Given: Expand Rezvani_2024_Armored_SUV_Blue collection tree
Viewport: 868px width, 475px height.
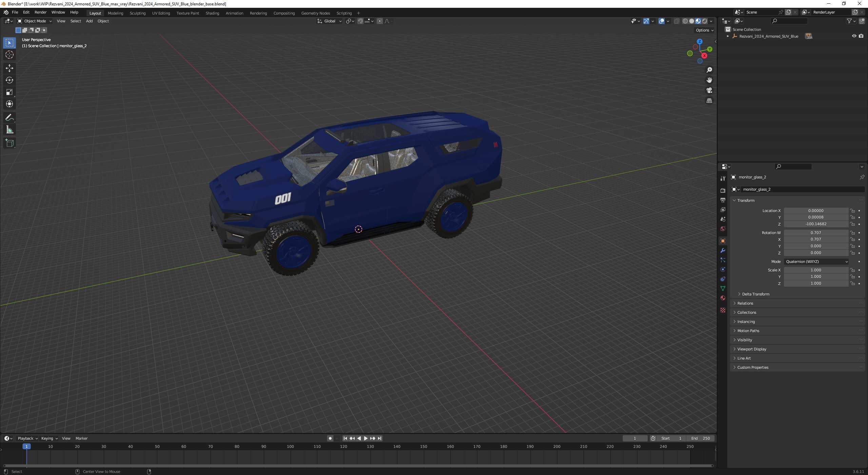Looking at the screenshot, I should (x=728, y=36).
